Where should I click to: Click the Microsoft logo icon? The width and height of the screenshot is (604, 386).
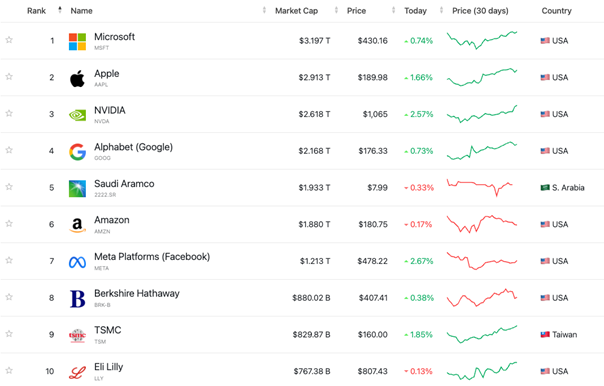coord(77,41)
